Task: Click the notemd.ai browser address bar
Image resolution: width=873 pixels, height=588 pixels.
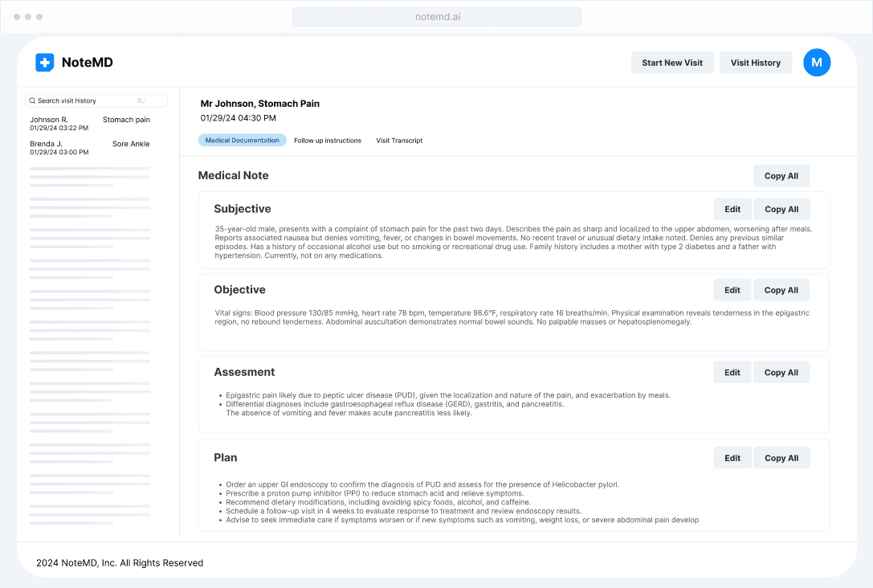Action: click(x=436, y=17)
